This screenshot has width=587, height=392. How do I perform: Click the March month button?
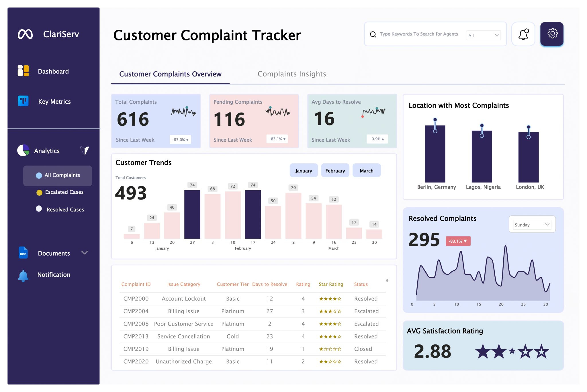366,171
